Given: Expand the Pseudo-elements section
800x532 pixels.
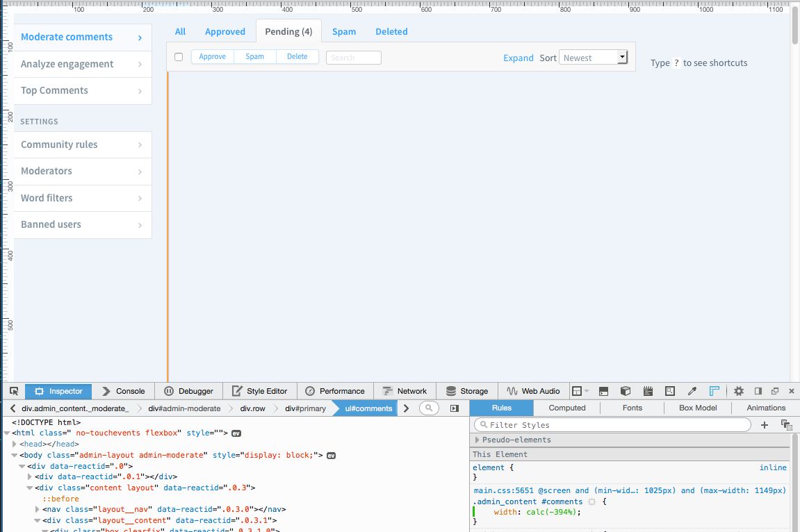Looking at the screenshot, I should pos(477,440).
